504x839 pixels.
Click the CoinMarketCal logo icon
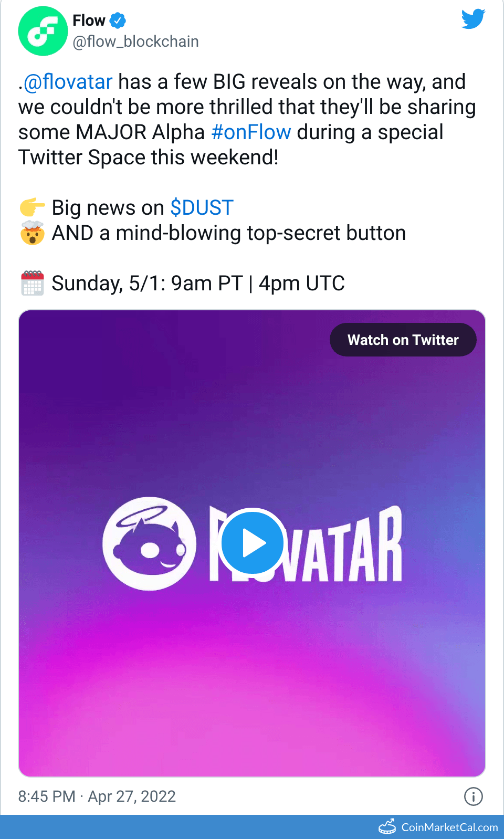pyautogui.click(x=387, y=827)
